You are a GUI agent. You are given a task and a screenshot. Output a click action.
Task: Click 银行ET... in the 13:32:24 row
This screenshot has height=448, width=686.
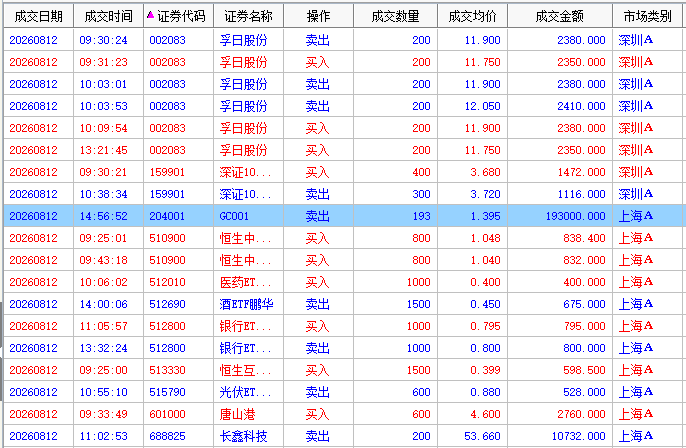(x=245, y=348)
